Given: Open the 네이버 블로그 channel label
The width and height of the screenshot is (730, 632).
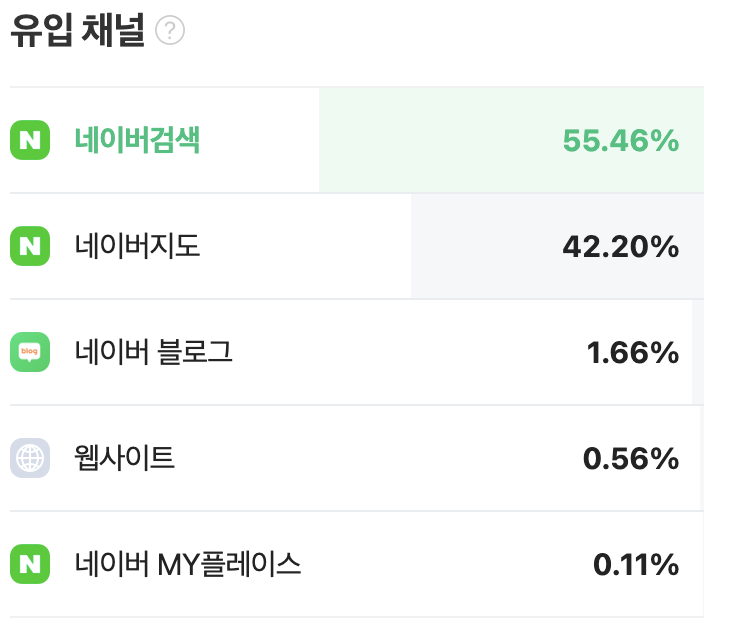Looking at the screenshot, I should click(x=154, y=352).
